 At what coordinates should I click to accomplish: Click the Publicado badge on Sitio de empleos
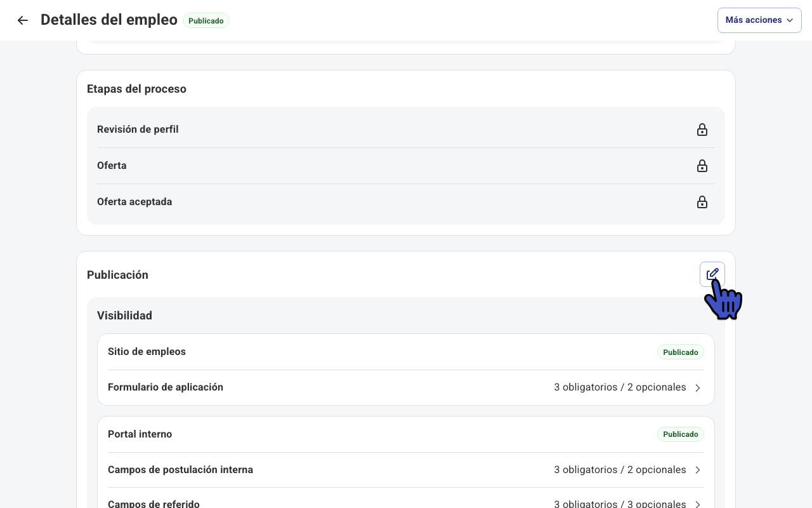[x=681, y=352]
